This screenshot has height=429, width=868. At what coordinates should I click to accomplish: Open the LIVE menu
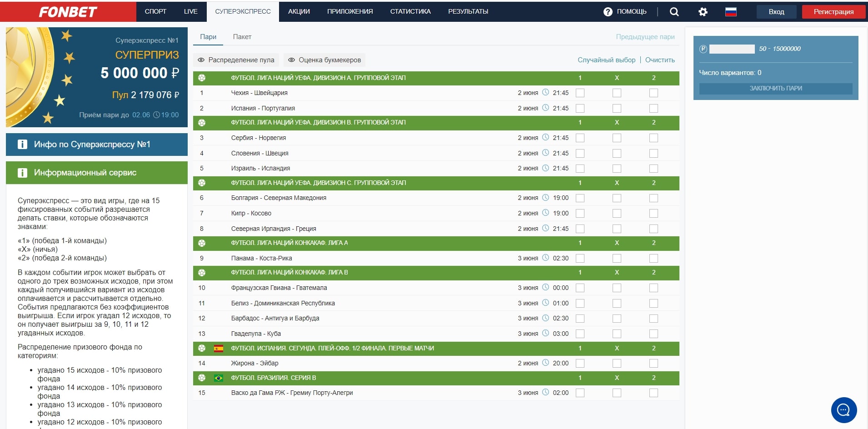191,11
